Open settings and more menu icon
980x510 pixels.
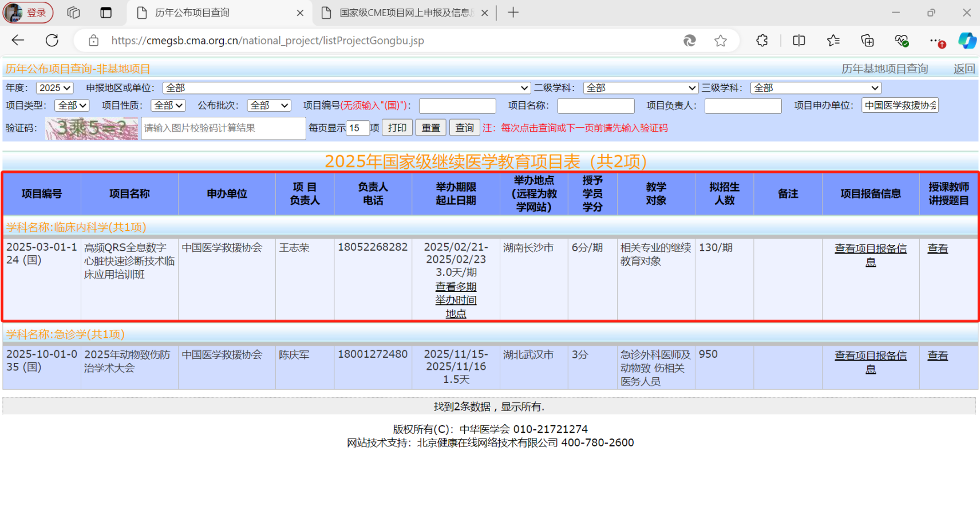[936, 41]
